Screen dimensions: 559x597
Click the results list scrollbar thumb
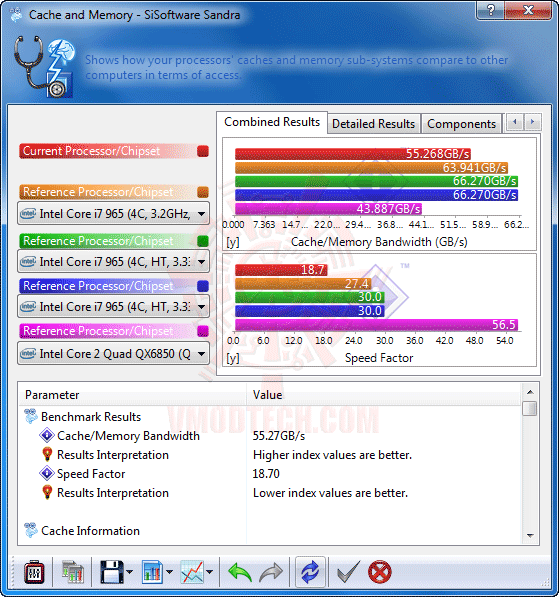(x=530, y=409)
